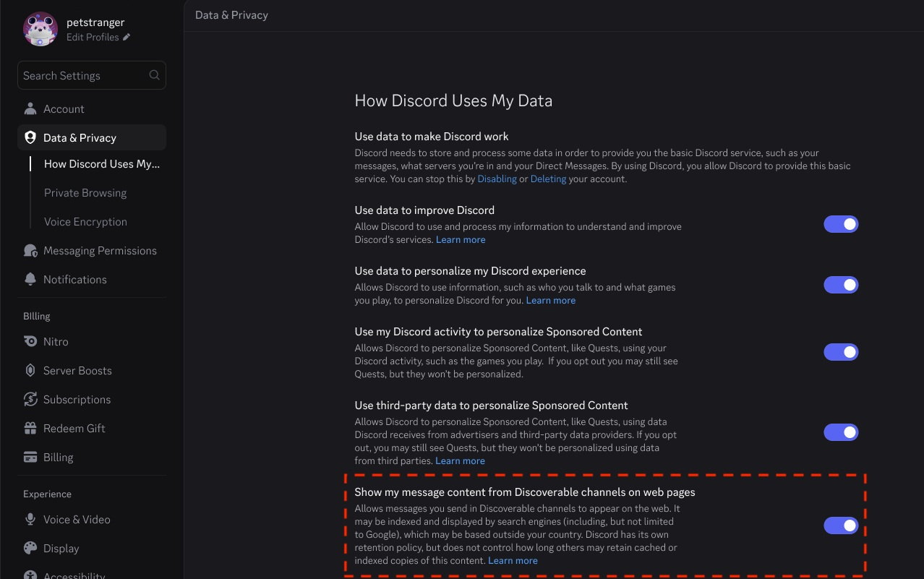Click the pencil icon beside Edit Profiles
The image size is (924, 579).
127,38
